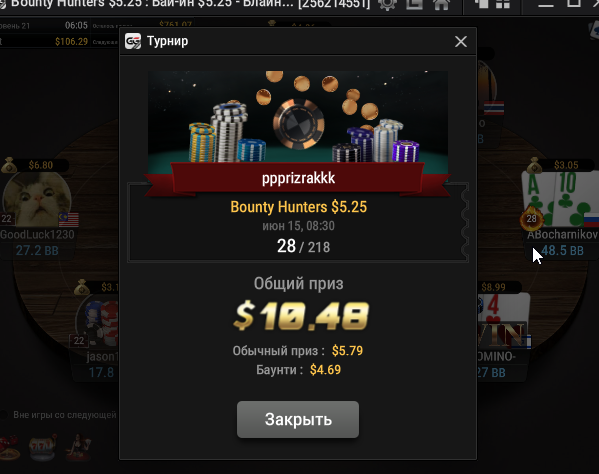Click jason player's chip avatar

coord(98,323)
